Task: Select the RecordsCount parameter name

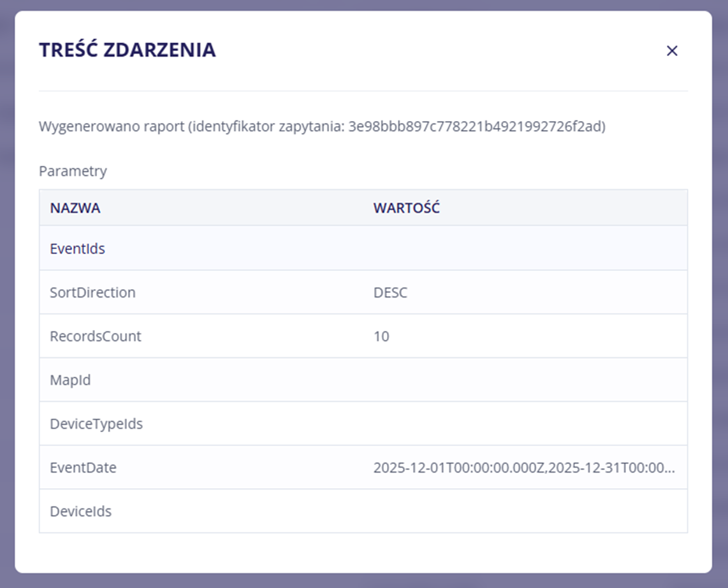Action: [96, 336]
